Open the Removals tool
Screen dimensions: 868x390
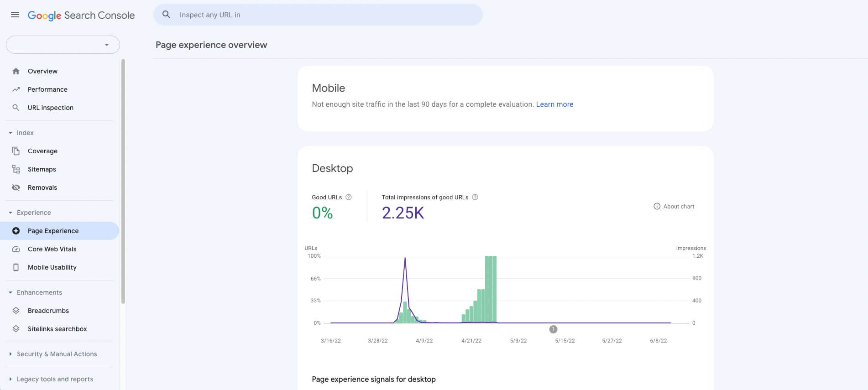click(x=59, y=187)
